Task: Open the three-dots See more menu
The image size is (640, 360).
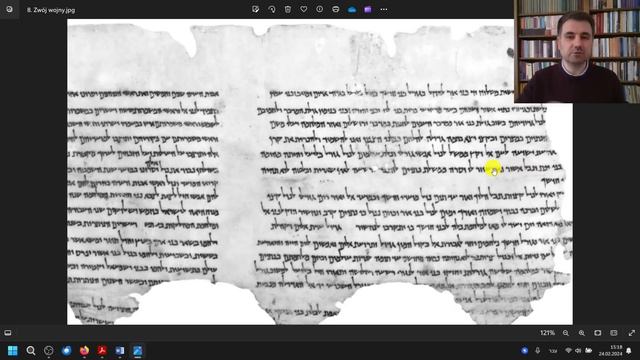Action: 384,9
